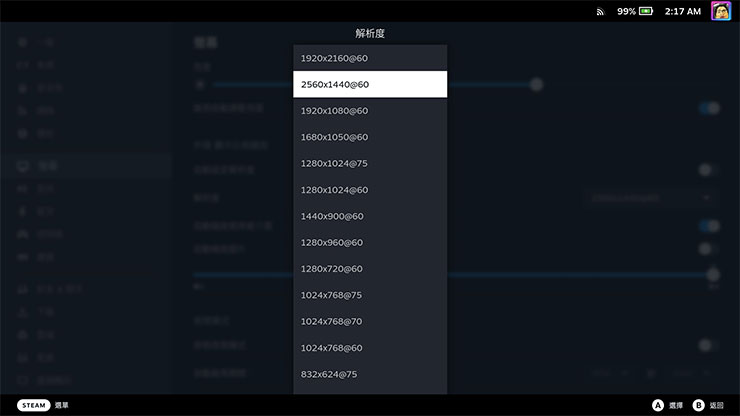This screenshot has width=740, height=416.
Task: Pick the 1440x900@60 option
Action: coord(370,216)
